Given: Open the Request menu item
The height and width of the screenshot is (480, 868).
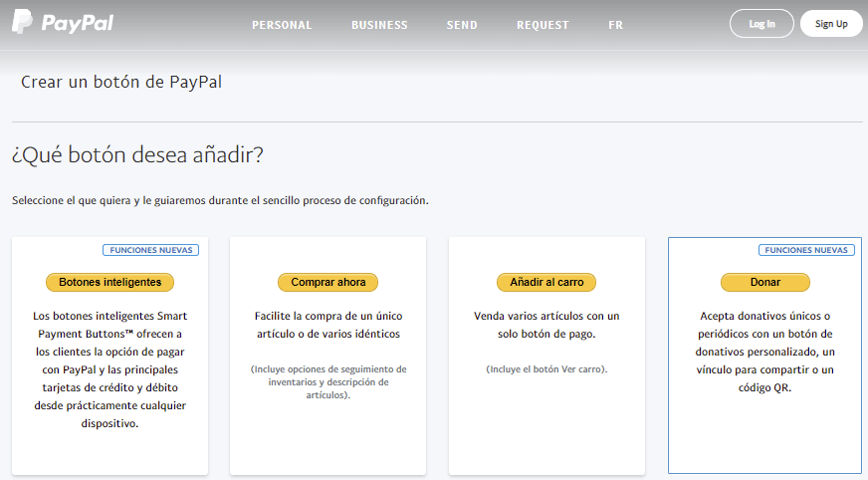Looking at the screenshot, I should click(x=542, y=25).
